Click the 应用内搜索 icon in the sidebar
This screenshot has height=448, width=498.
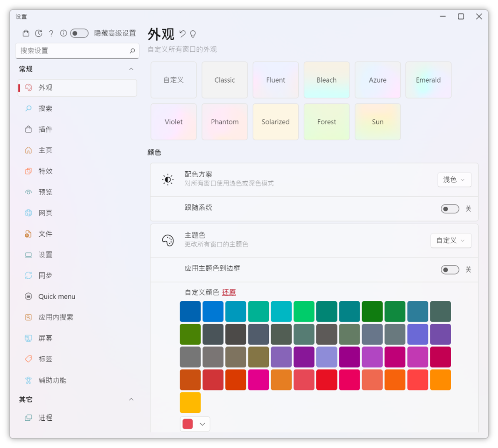coord(28,317)
